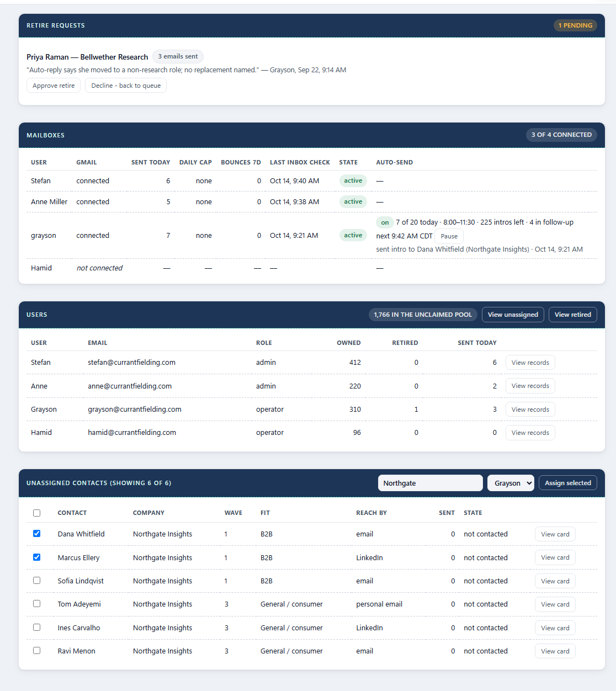Screen dimensions: 616x691
Task: Click the MAILBOXES section header
Action: [45, 135]
